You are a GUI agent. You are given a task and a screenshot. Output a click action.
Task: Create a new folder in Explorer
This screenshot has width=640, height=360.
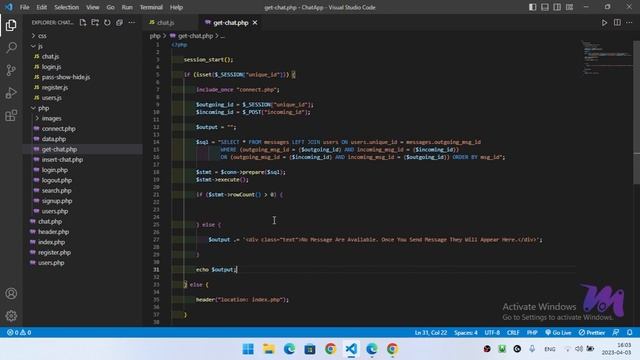click(x=95, y=23)
